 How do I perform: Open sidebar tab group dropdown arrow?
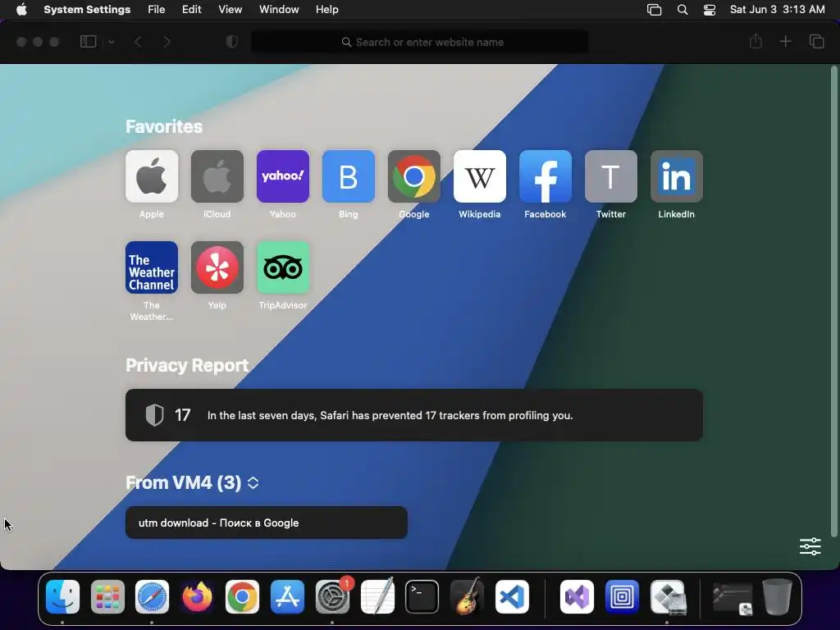pos(111,42)
